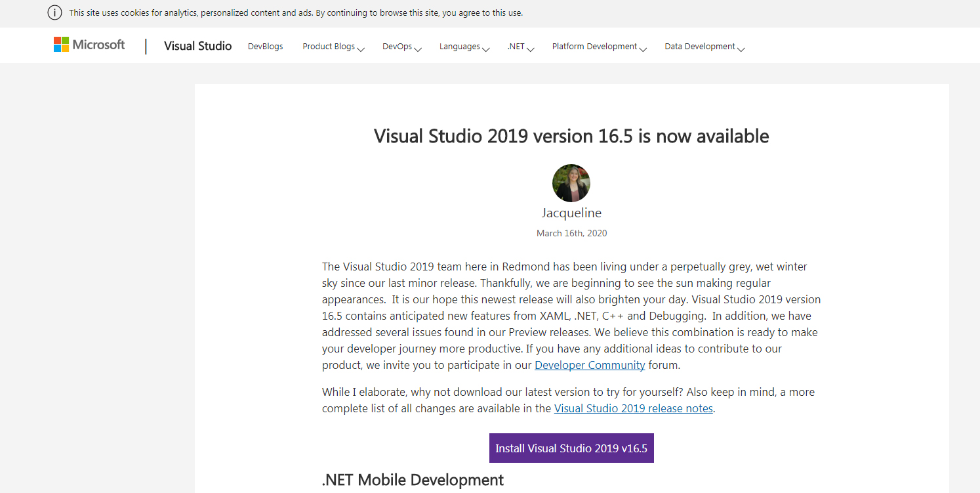Click the chevron next to Data Development
The image size is (980, 493).
741,48
